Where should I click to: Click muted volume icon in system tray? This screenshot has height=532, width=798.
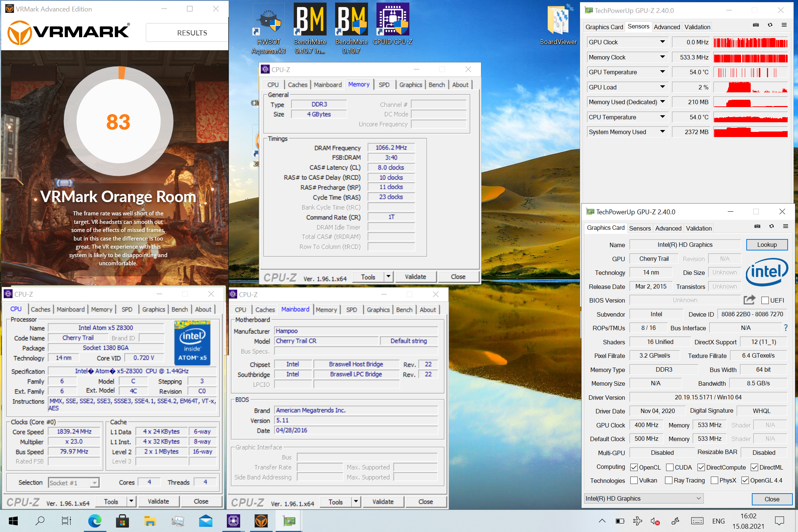coord(655,521)
